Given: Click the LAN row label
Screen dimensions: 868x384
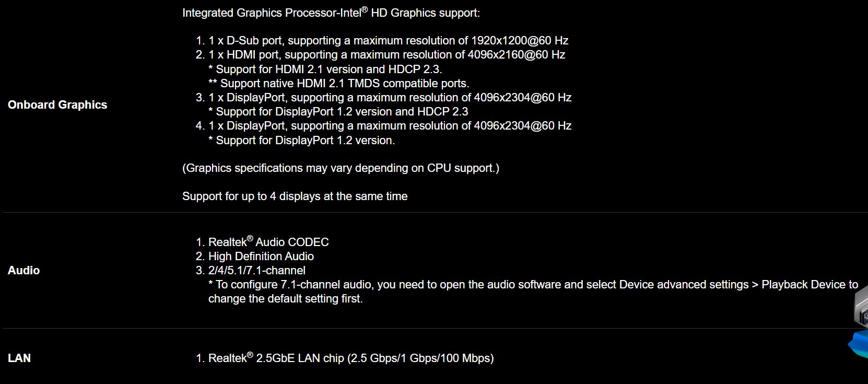Looking at the screenshot, I should coord(19,358).
